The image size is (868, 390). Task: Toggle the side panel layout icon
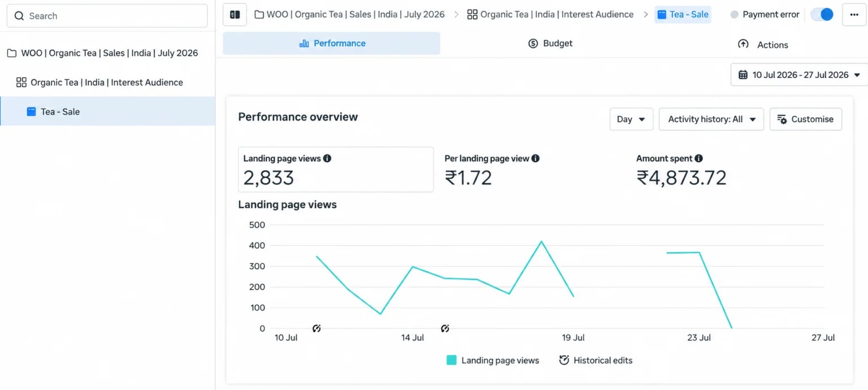click(235, 15)
